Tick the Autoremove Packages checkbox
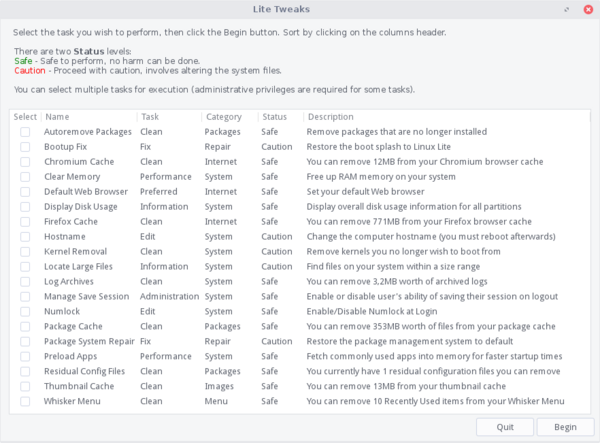600x443 pixels. tap(25, 132)
